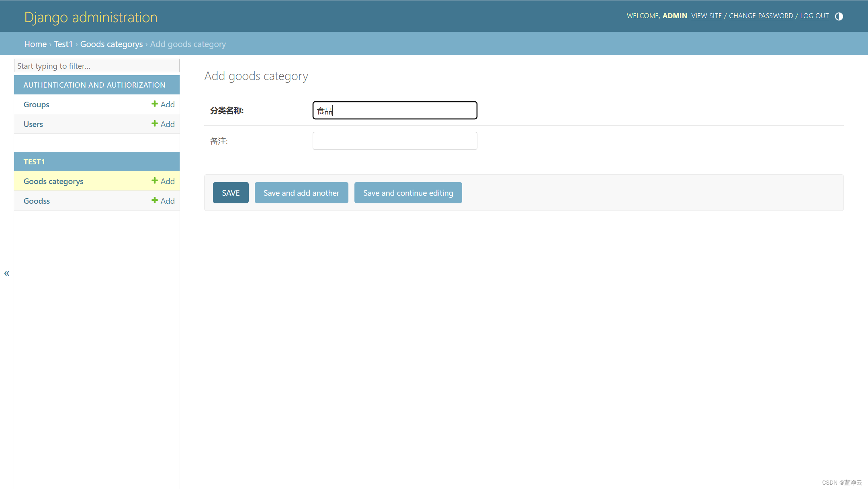
Task: Open Users in the sidebar
Action: point(33,124)
